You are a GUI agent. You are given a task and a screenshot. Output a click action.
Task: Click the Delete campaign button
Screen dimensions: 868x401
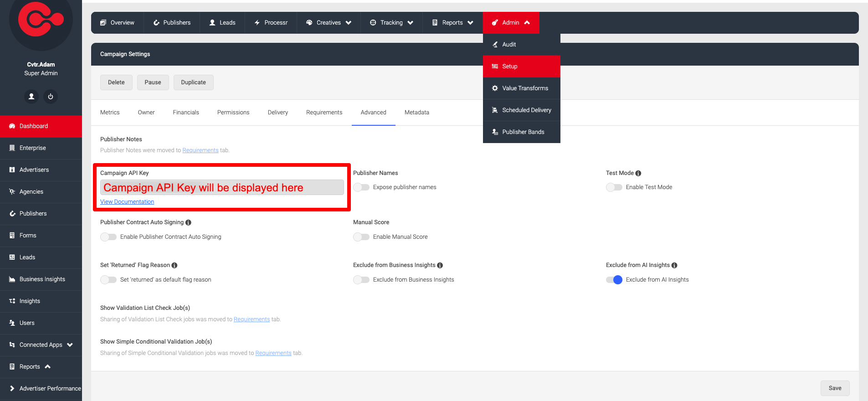tap(116, 82)
